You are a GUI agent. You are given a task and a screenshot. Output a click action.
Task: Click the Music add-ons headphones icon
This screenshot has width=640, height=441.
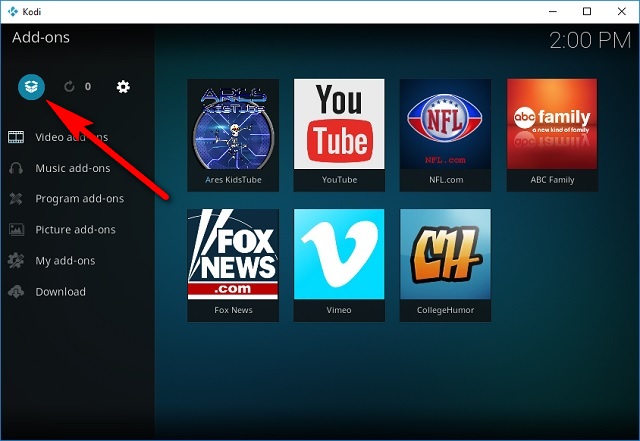click(x=16, y=168)
